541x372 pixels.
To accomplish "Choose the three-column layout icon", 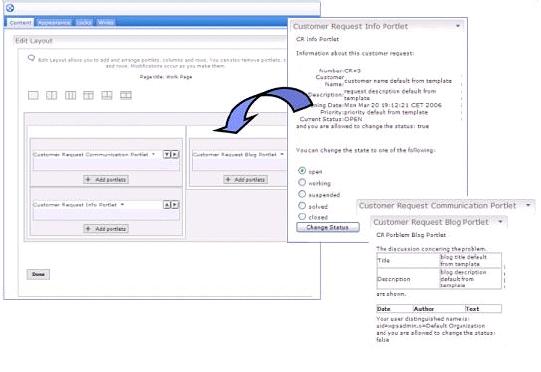I will [70, 95].
